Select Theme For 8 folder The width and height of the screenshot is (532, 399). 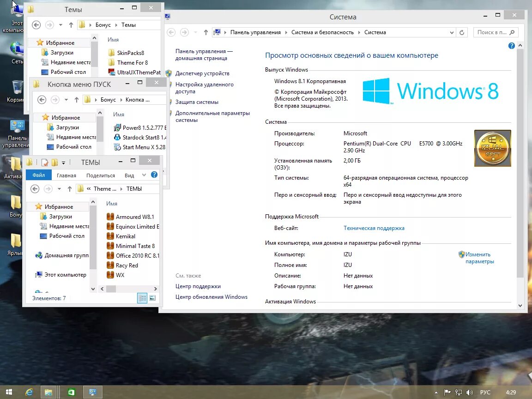click(x=128, y=63)
